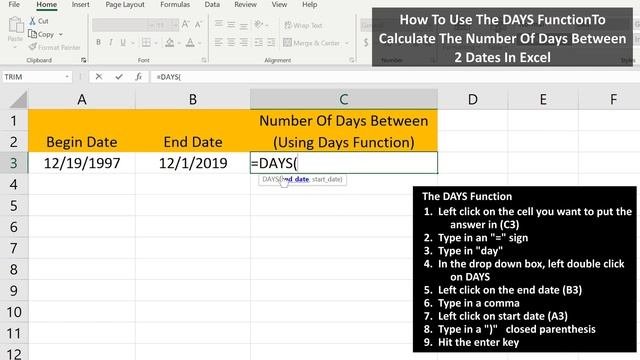Click the Decrease Font Size icon
The height and width of the screenshot is (360, 640).
pos(198,25)
